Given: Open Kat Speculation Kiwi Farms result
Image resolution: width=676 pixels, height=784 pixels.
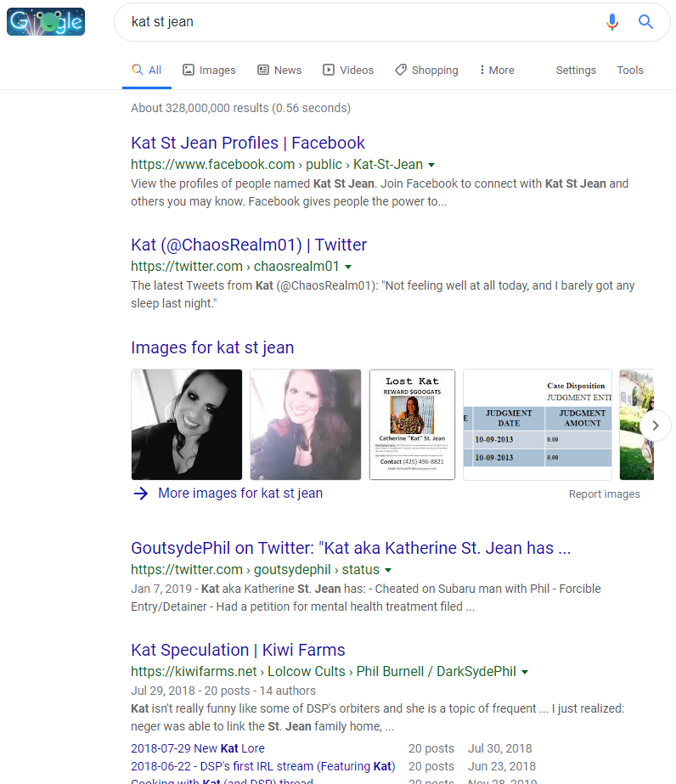Looking at the screenshot, I should 238,650.
